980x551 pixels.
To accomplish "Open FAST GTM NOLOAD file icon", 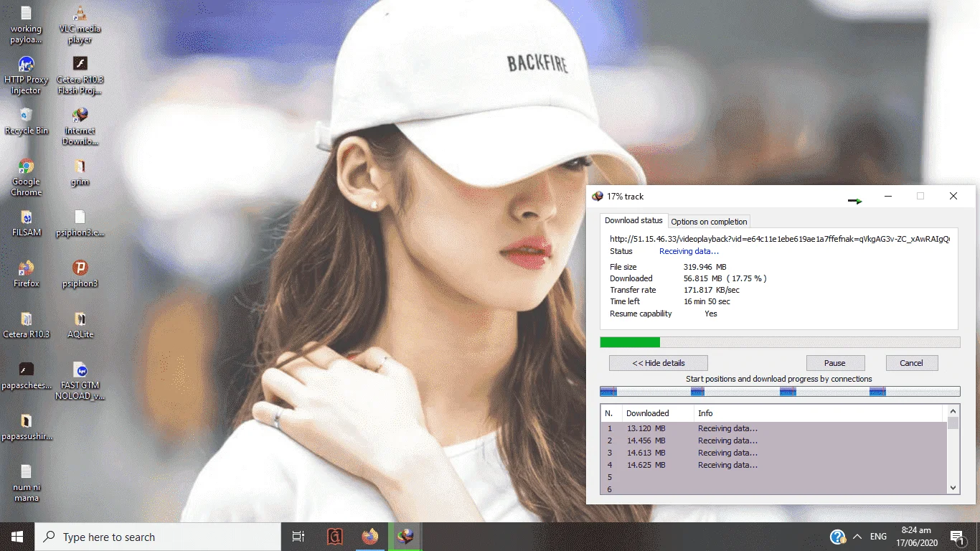I will coord(80,381).
